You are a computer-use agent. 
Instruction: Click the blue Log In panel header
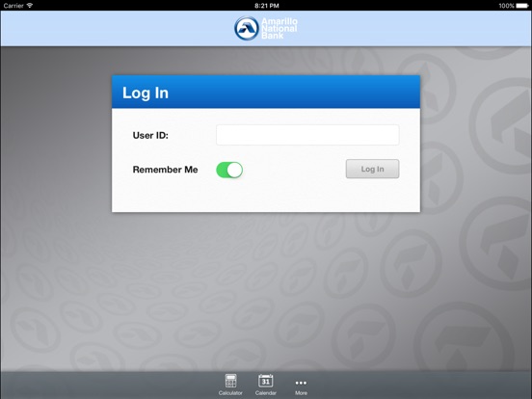tap(266, 92)
